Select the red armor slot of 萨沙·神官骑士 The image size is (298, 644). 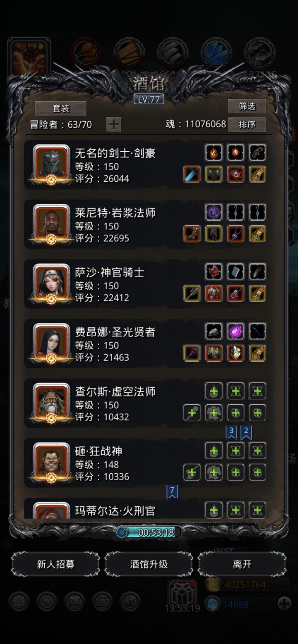coord(214,293)
